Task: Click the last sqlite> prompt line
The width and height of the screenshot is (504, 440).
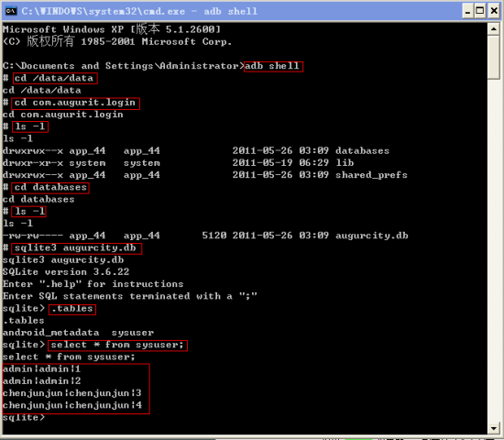Action: point(24,417)
